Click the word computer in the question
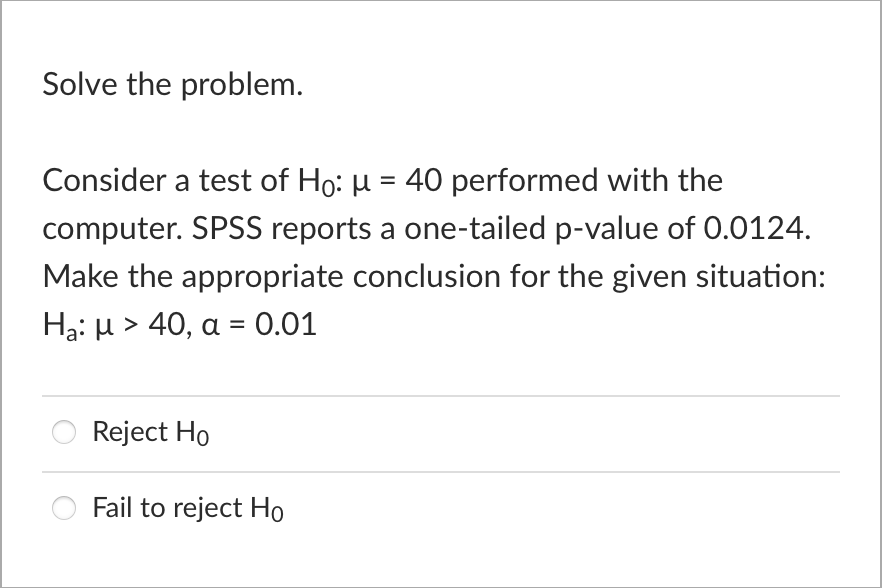The height and width of the screenshot is (588, 882). click(x=115, y=230)
